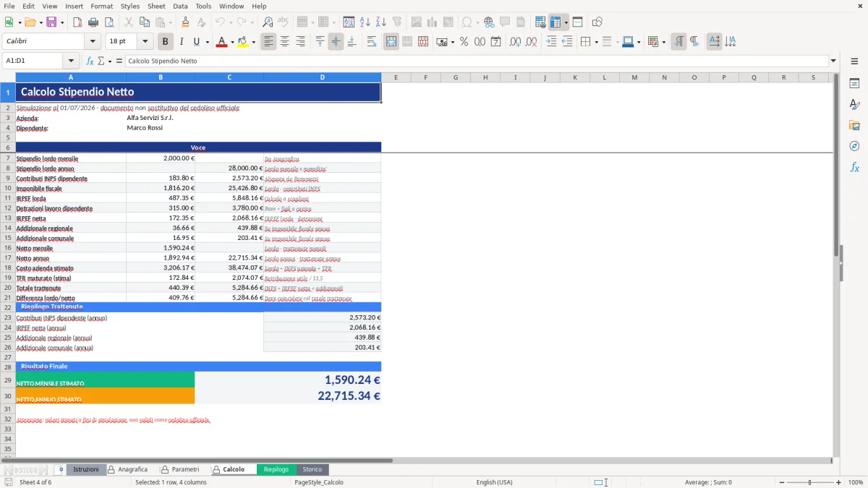Click the Print icon
This screenshot has width=868, height=488.
[93, 22]
